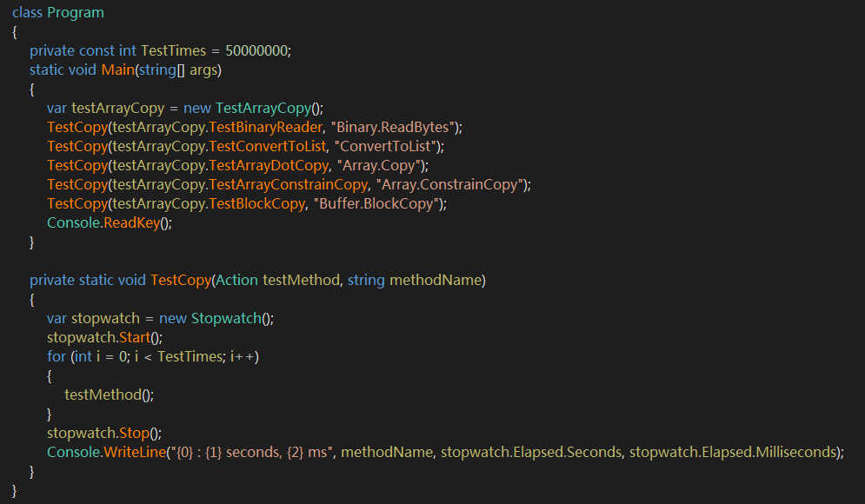Click the 50000000 constant value
Screen dimensions: 865x504
click(256, 51)
